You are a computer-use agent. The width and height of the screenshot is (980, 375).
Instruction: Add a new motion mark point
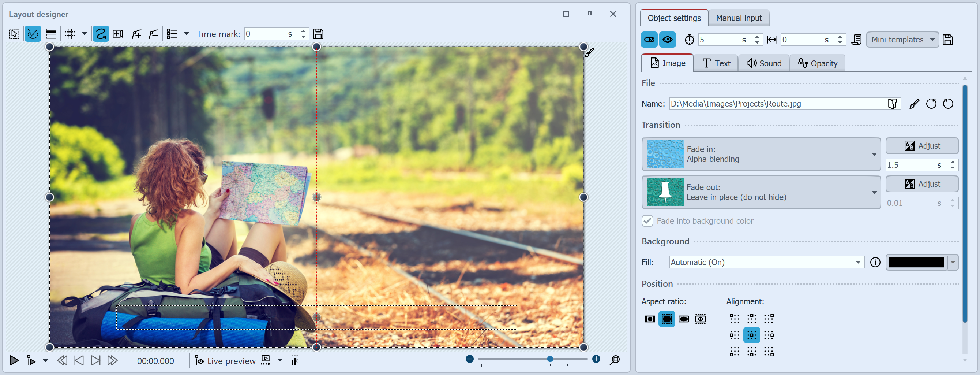click(136, 33)
